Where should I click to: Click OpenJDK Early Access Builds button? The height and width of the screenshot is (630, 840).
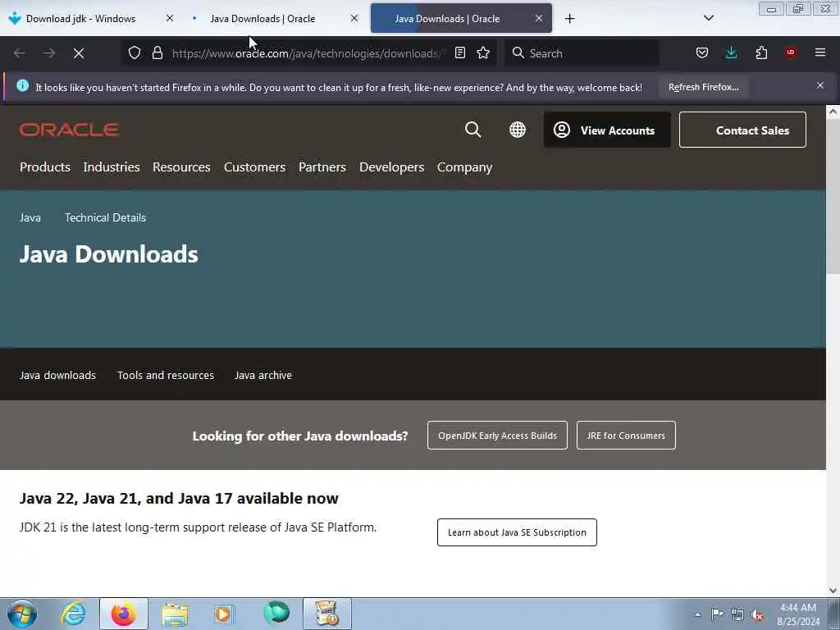[x=497, y=436]
